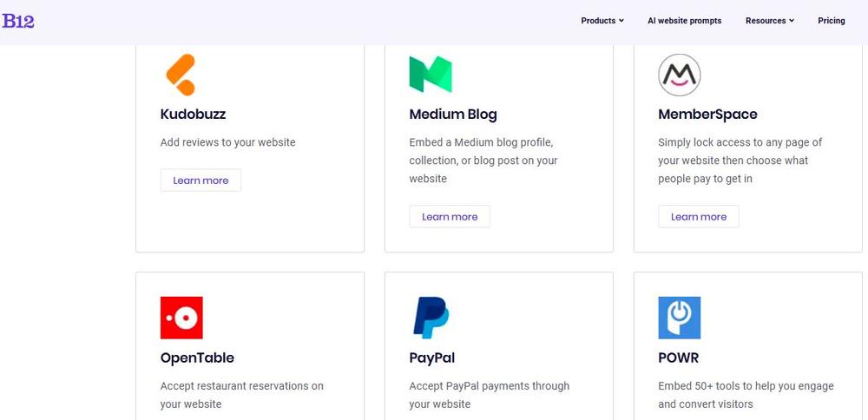Expand the Products dropdown menu
Image resolution: width=868 pixels, height=420 pixels.
[602, 21]
